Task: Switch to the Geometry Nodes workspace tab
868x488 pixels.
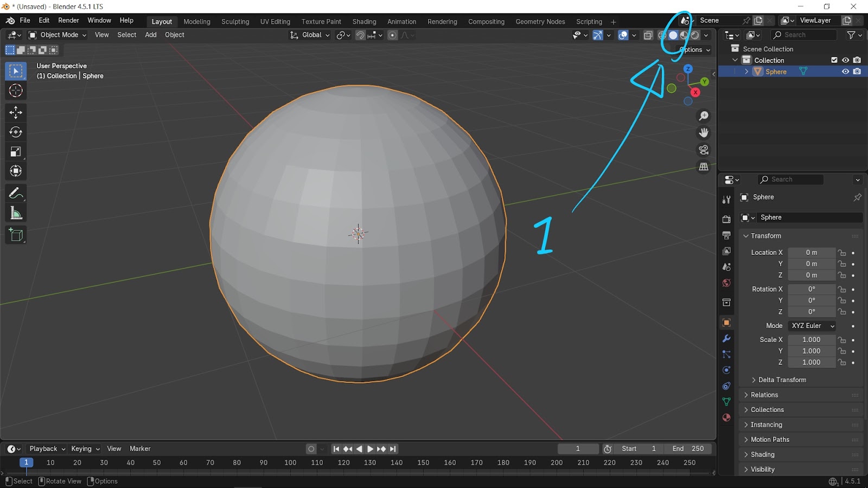Action: click(x=540, y=22)
